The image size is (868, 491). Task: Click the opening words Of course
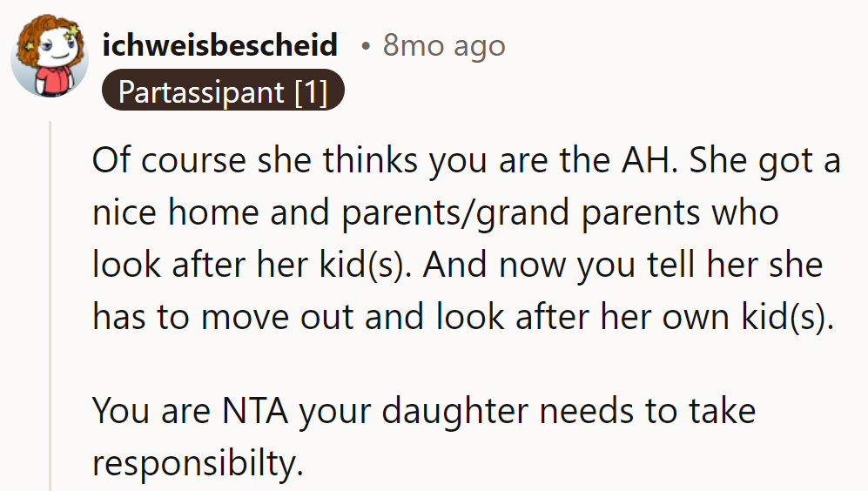[169, 160]
